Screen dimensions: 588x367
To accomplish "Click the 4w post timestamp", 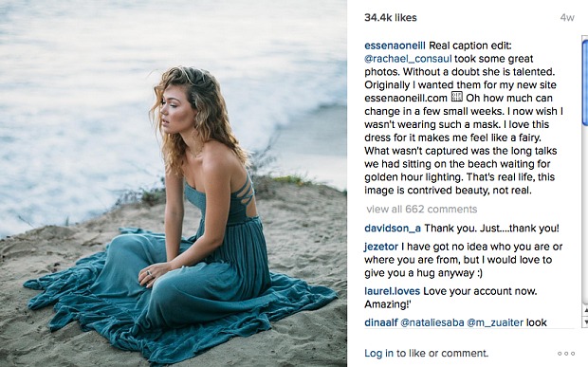I will (567, 18).
